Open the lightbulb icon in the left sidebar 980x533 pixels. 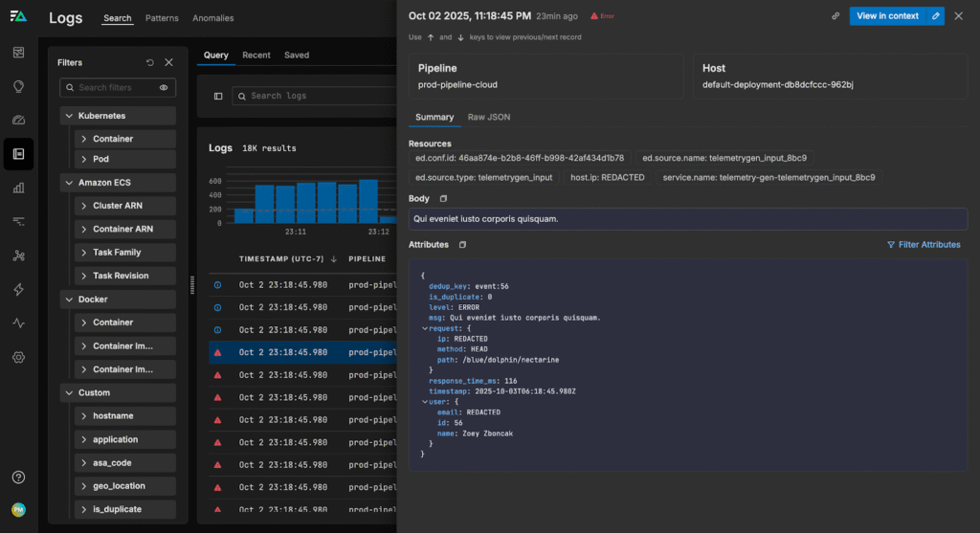pyautogui.click(x=18, y=86)
